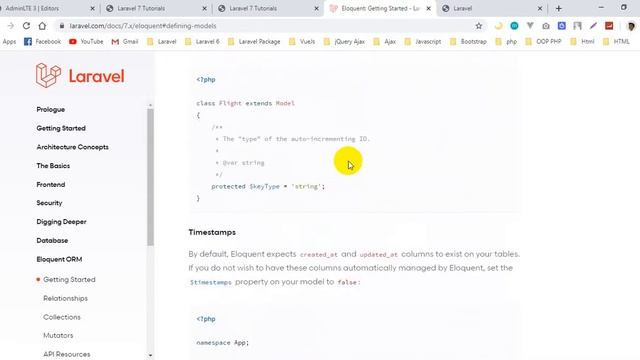Click the Timestamps section heading

(x=212, y=232)
